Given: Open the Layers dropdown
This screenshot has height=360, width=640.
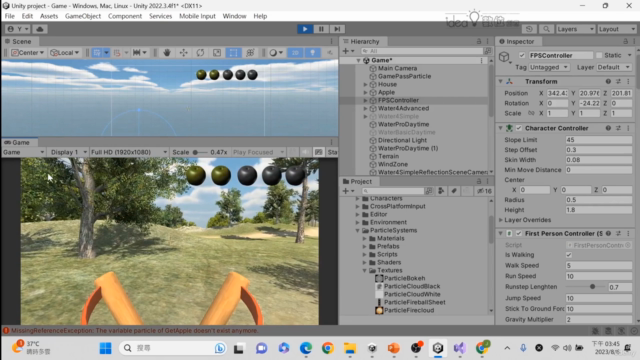Looking at the screenshot, I should [x=575, y=29].
